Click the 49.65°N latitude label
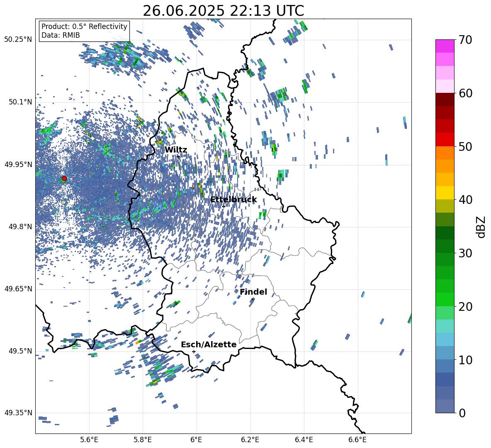This screenshot has width=491, height=448. point(18,289)
